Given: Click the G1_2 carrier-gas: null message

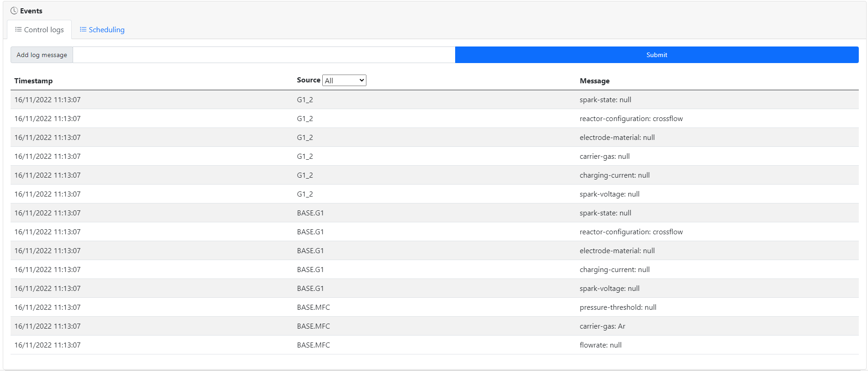Looking at the screenshot, I should pyautogui.click(x=605, y=157).
